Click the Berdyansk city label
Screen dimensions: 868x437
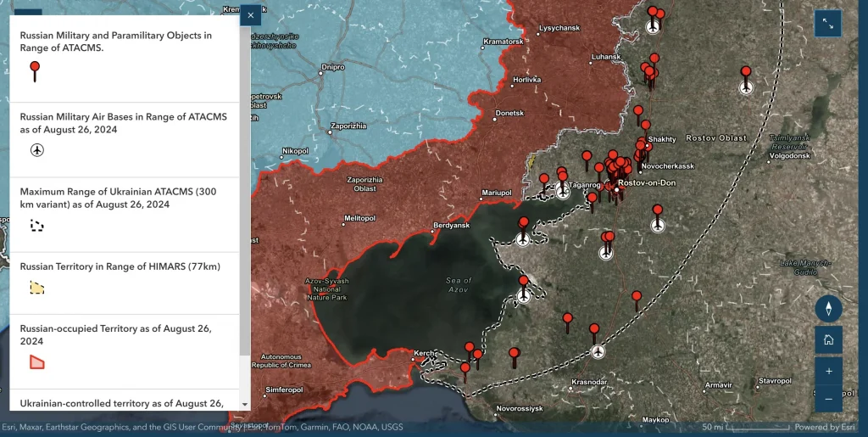(x=453, y=226)
